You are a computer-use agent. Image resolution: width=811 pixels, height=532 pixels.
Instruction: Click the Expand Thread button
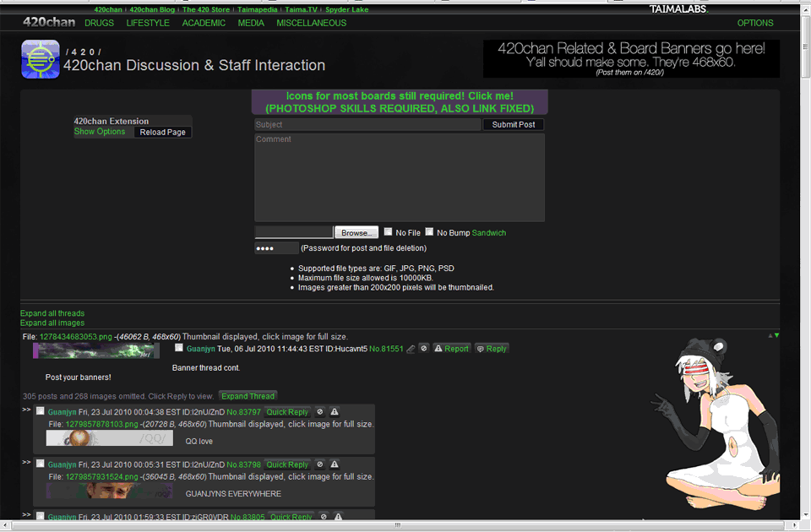tap(248, 396)
